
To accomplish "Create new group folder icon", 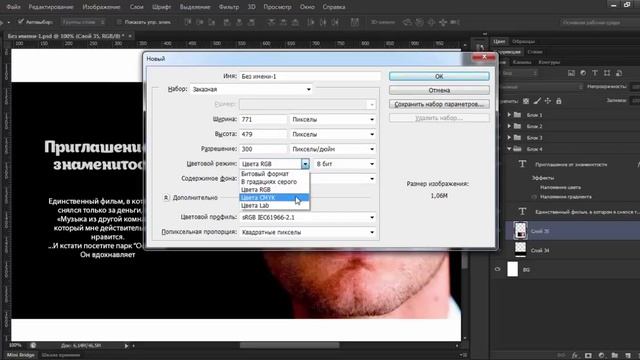I will point(615,356).
